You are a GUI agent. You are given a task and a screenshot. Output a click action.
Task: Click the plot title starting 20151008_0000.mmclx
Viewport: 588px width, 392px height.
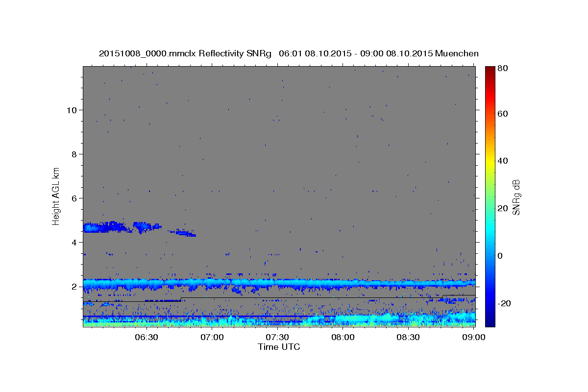tap(289, 53)
